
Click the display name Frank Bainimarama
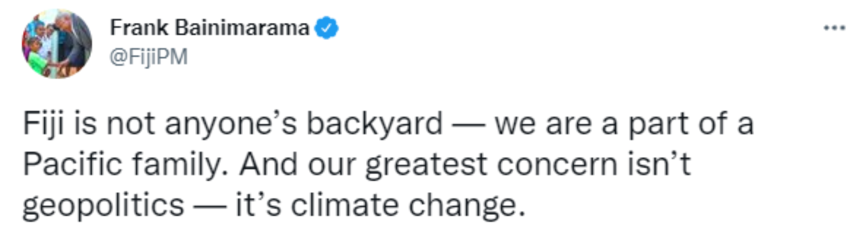tap(209, 28)
